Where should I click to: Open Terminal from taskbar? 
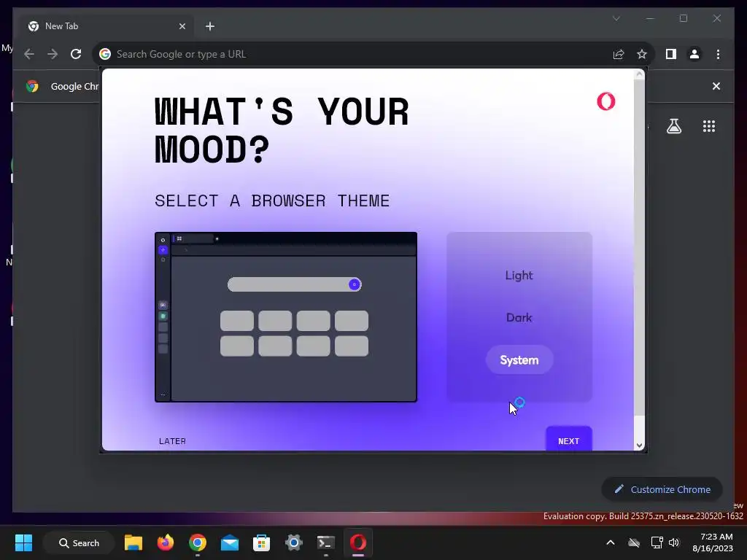[326, 542]
